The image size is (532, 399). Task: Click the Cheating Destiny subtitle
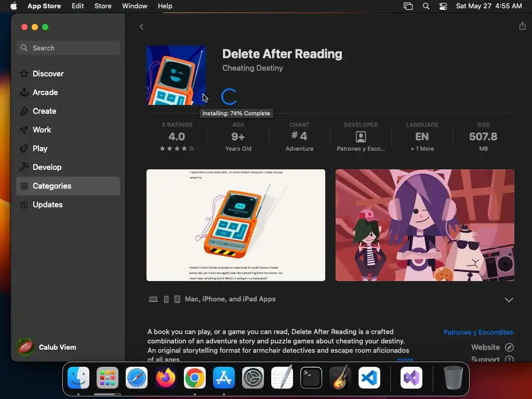click(253, 68)
